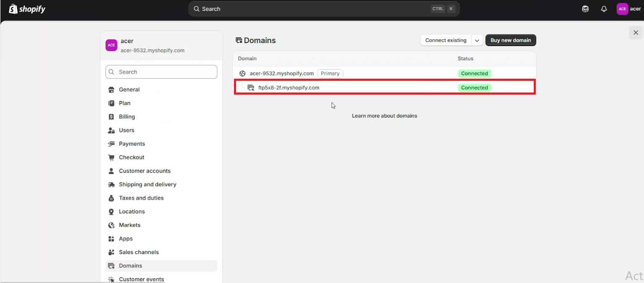Screen dimensions: 644x283
Task: Close the settings panel with X
Action: pyautogui.click(x=636, y=32)
